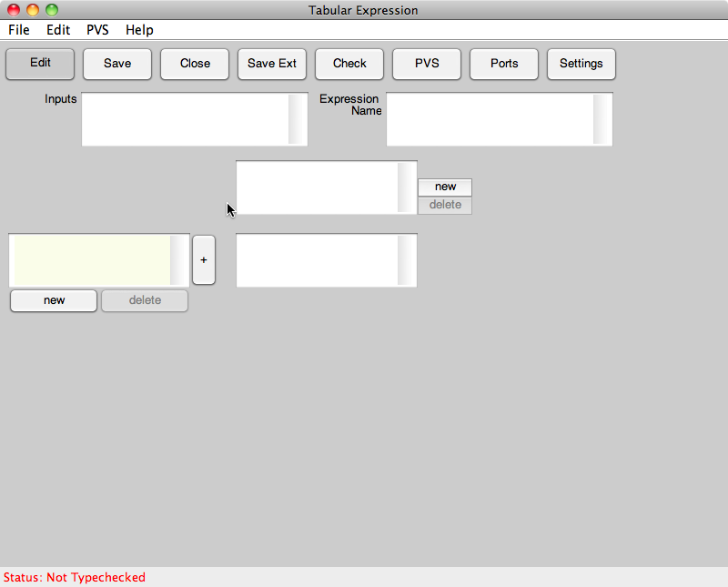
Task: Open the PVS menu in menu bar
Action: (x=97, y=30)
